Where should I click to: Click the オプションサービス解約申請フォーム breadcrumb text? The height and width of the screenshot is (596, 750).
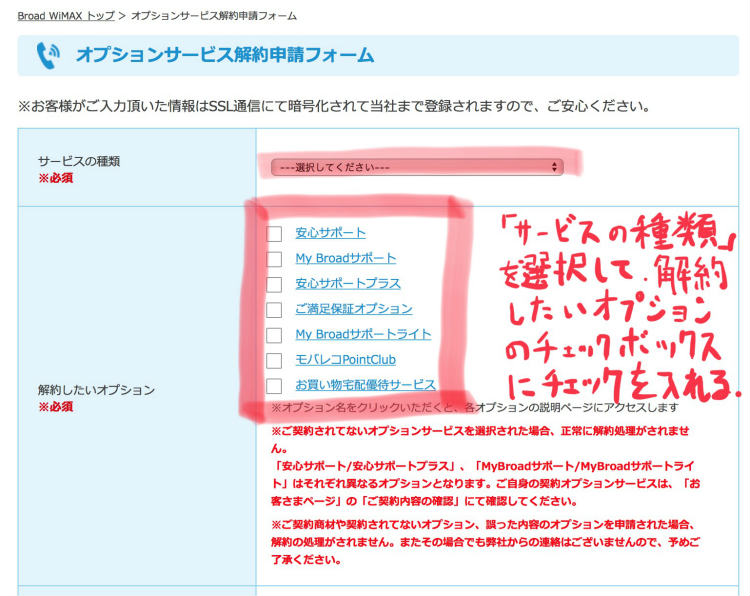214,16
